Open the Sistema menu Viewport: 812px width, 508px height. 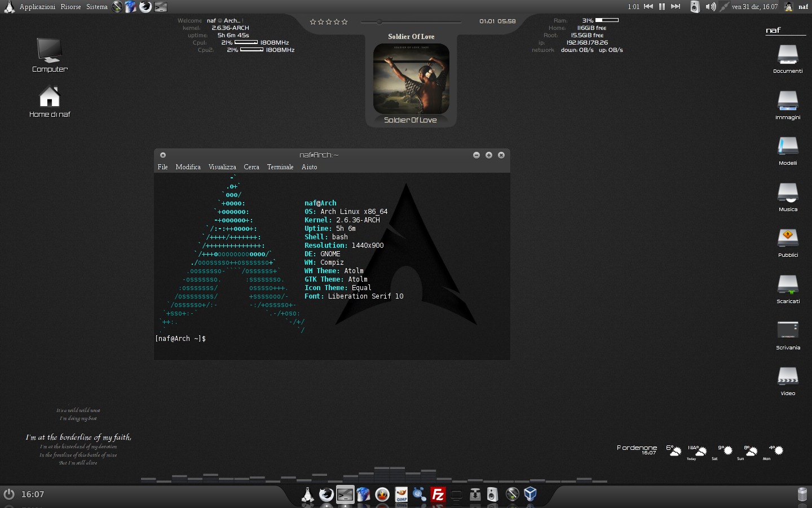tap(97, 7)
